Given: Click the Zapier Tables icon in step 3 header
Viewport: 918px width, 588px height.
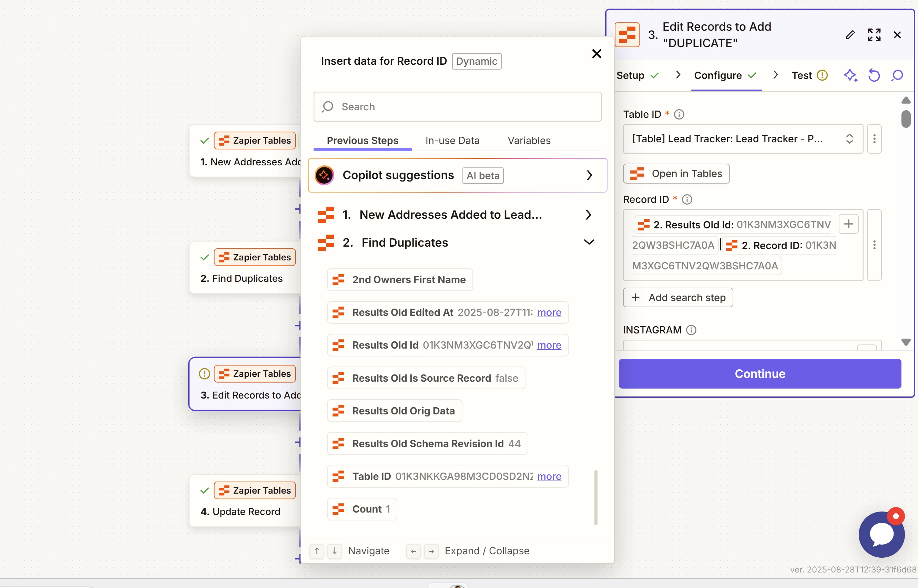Looking at the screenshot, I should coord(627,35).
